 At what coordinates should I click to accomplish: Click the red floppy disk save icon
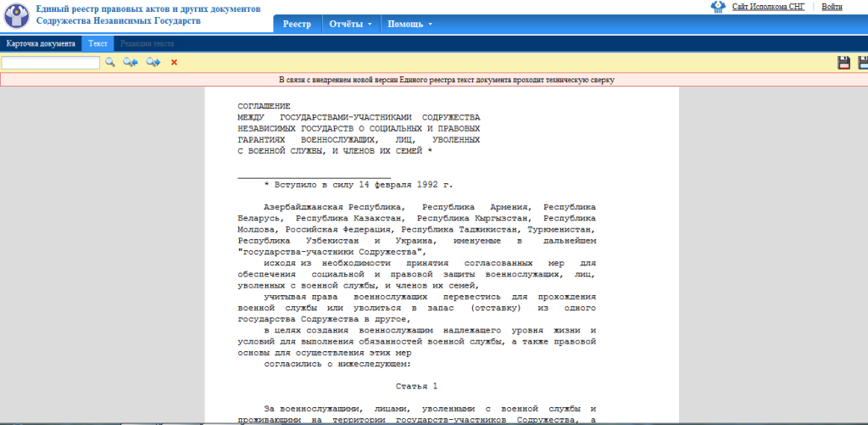tap(843, 62)
